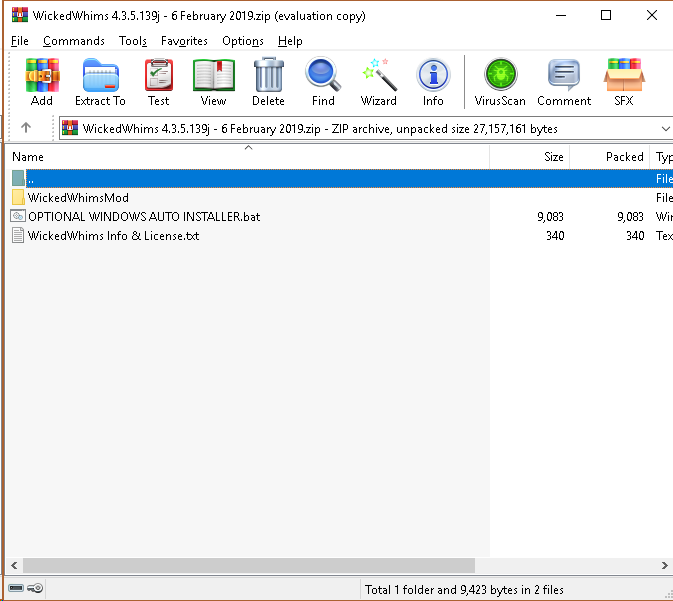The image size is (673, 601).
Task: Open the Extract To tool
Action: coord(100,82)
